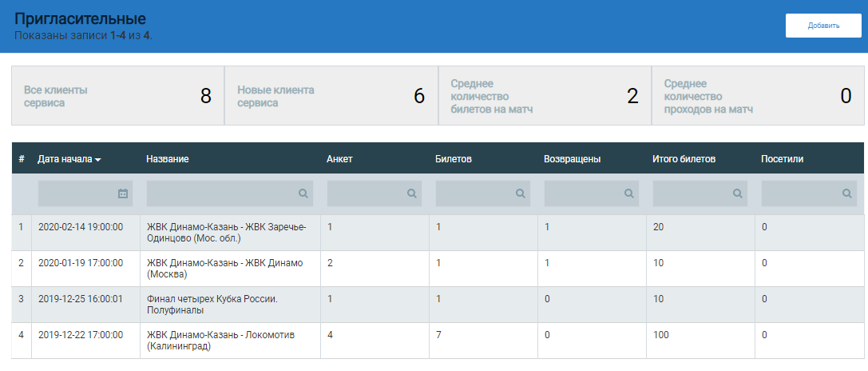868x371 pixels.
Task: Click search icon in Возвращены filter
Action: [x=628, y=193]
